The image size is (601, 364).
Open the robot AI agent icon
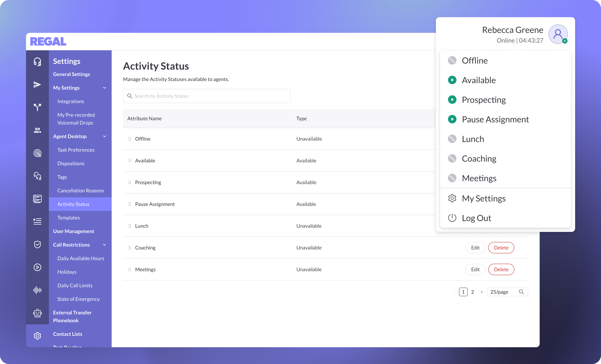point(37,313)
